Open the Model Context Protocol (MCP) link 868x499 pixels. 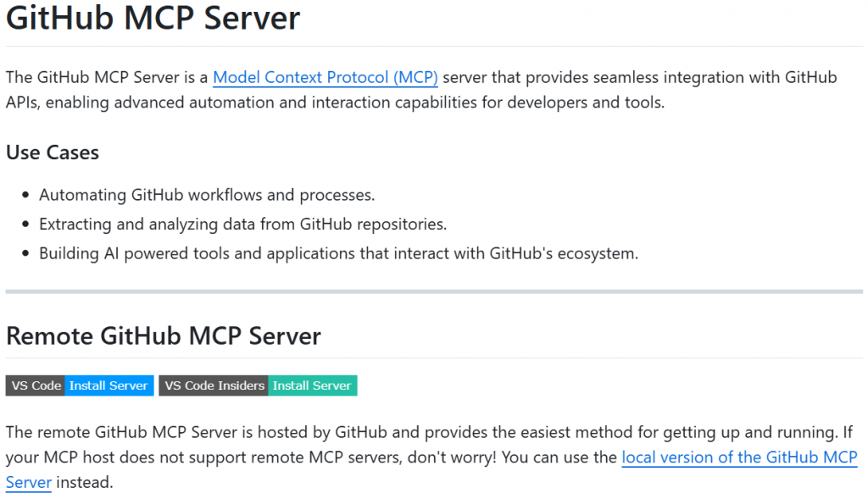(325, 77)
